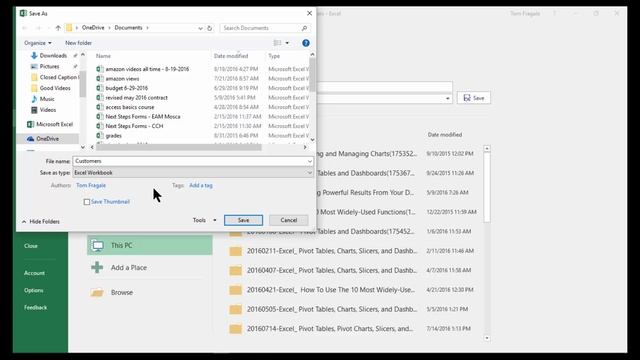Select the Closed Caption folder in sidebar
This screenshot has height=360, width=640.
58,77
